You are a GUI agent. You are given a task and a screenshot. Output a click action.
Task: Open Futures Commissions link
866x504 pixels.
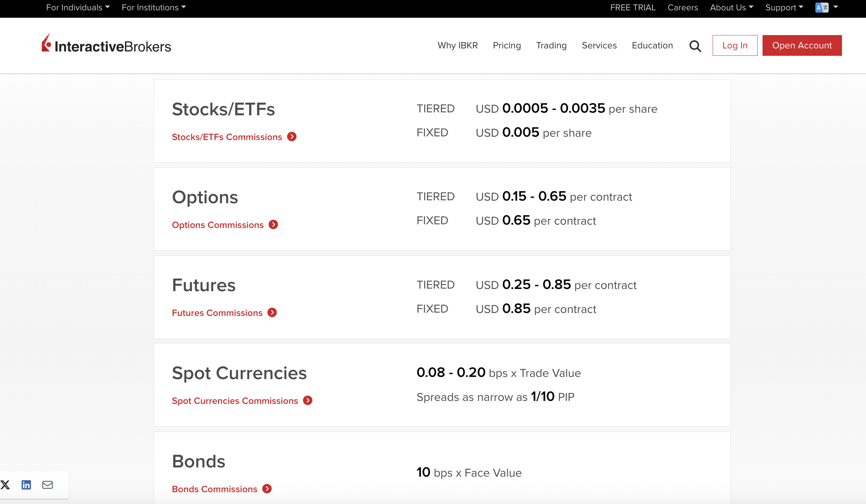(x=217, y=313)
